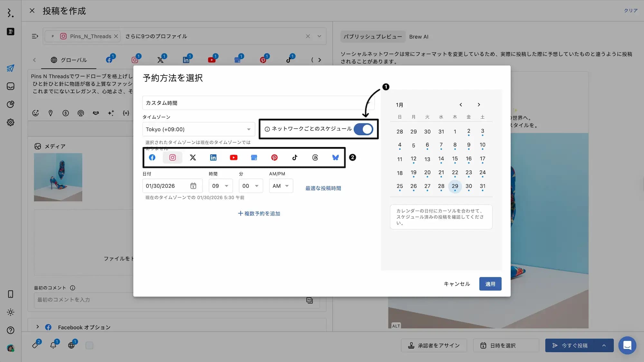
Task: Select the TikTok icon in network schedule row
Action: 295,157
